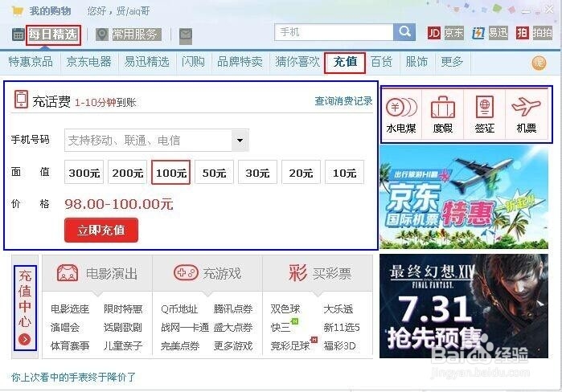The width and height of the screenshot is (562, 392).
Task: Open the calendar icon beside 每日精选
Action: (x=18, y=35)
